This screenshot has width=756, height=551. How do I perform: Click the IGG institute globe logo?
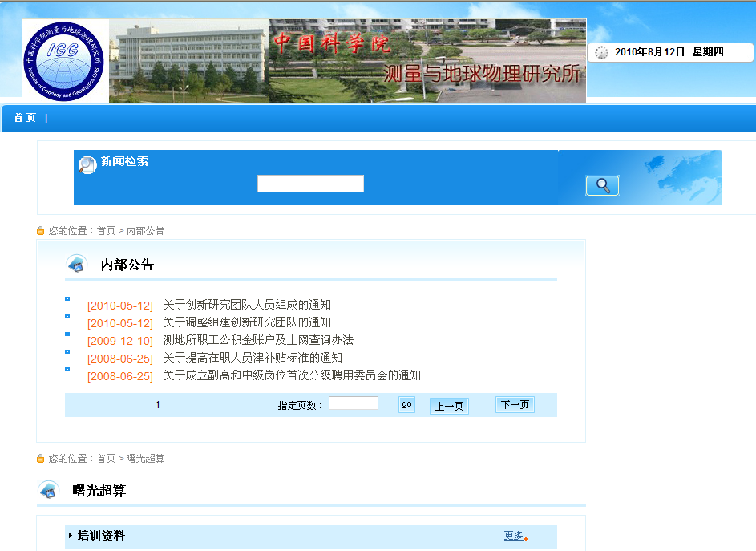63,61
